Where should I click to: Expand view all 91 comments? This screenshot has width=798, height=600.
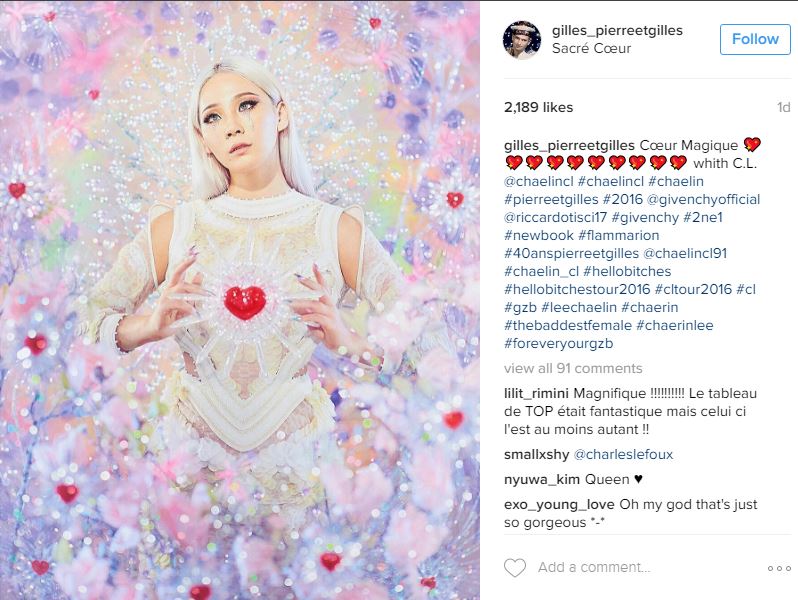(573, 368)
